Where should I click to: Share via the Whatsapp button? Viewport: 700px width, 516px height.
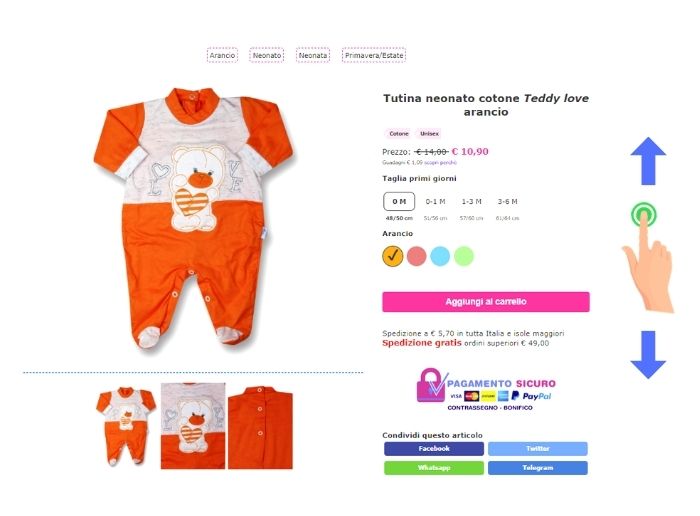point(433,468)
